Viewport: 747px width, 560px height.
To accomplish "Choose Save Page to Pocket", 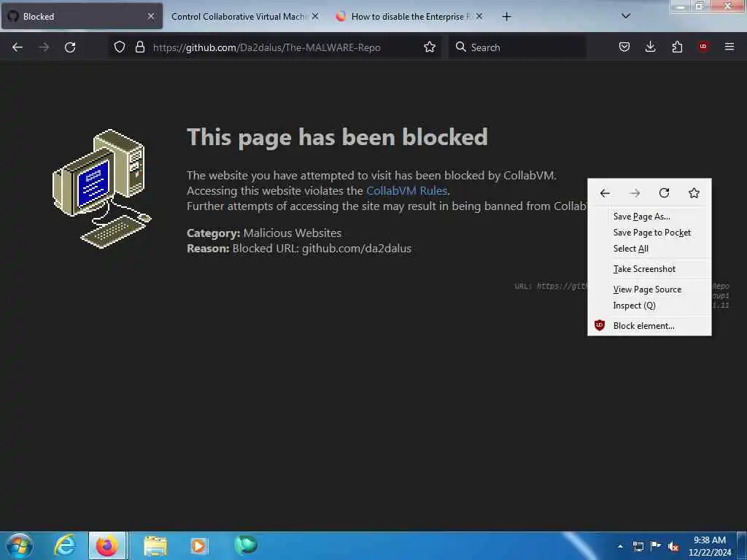I will pos(649,233).
